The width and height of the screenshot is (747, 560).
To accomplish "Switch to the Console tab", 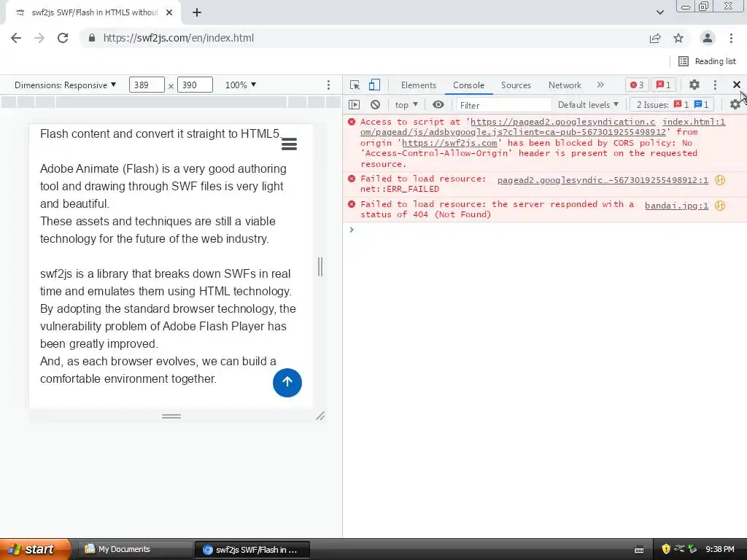I will point(469,85).
